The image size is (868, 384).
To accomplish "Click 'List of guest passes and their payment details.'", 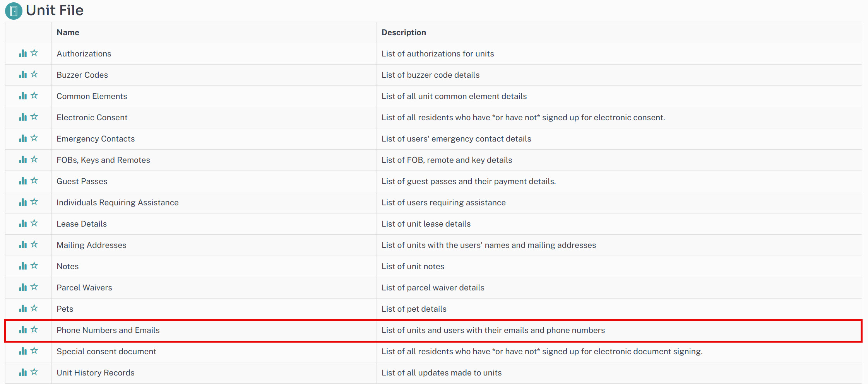I will [x=469, y=181].
